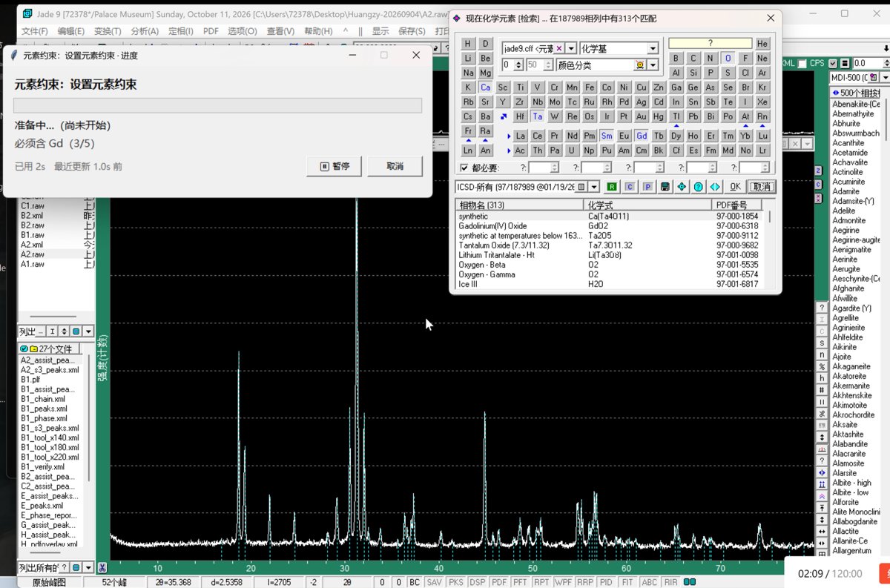Click the cyan help question-mark icon
This screenshot has height=588, width=890.
click(x=698, y=187)
